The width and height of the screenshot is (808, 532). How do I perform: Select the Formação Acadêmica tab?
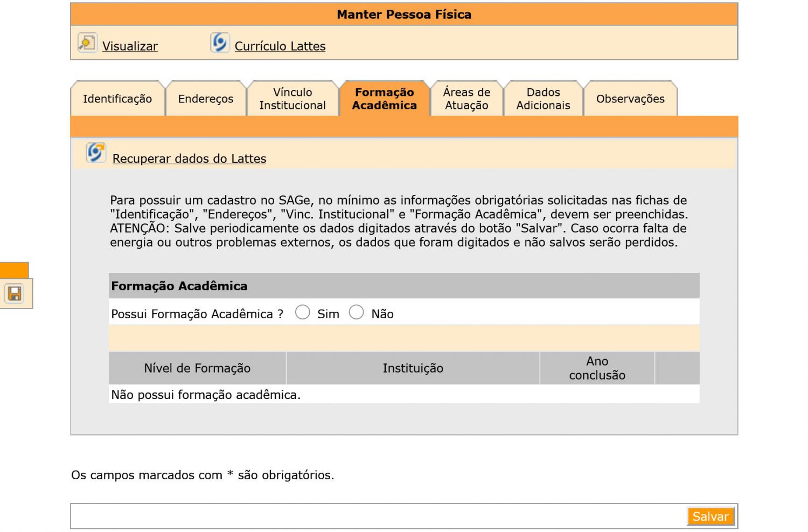(x=385, y=99)
